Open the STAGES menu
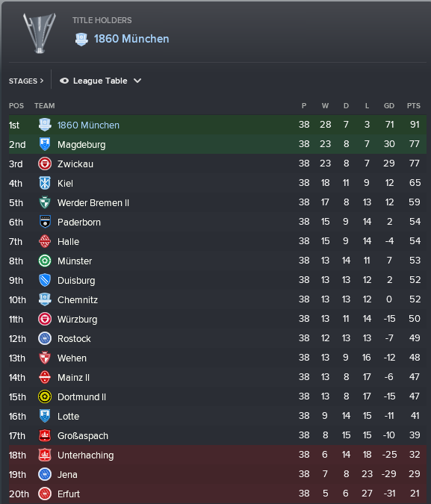Image resolution: width=431 pixels, height=504 pixels. click(x=26, y=81)
